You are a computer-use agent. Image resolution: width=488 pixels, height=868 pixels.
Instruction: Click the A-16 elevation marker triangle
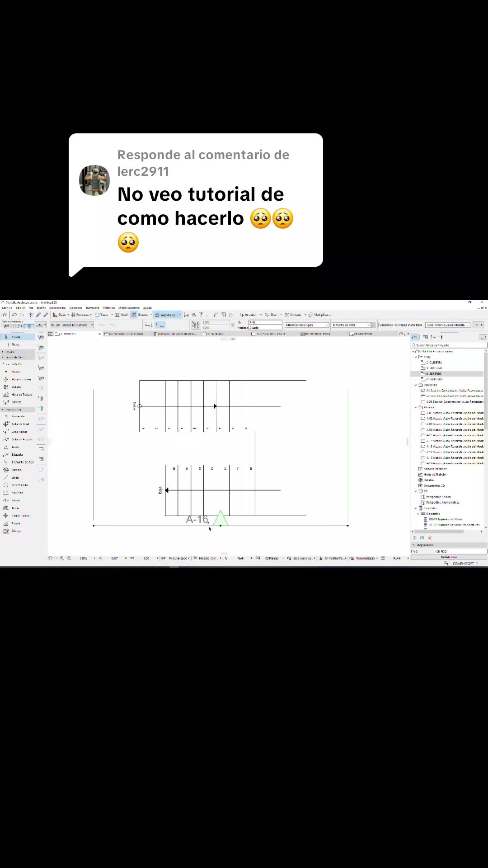click(x=221, y=518)
